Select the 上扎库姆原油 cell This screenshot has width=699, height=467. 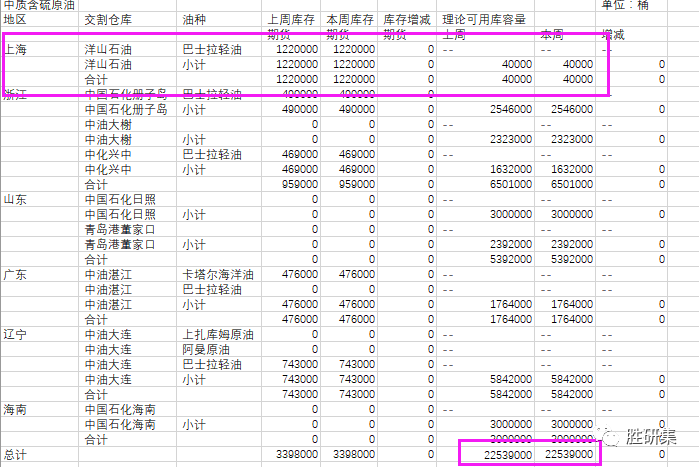point(218,334)
